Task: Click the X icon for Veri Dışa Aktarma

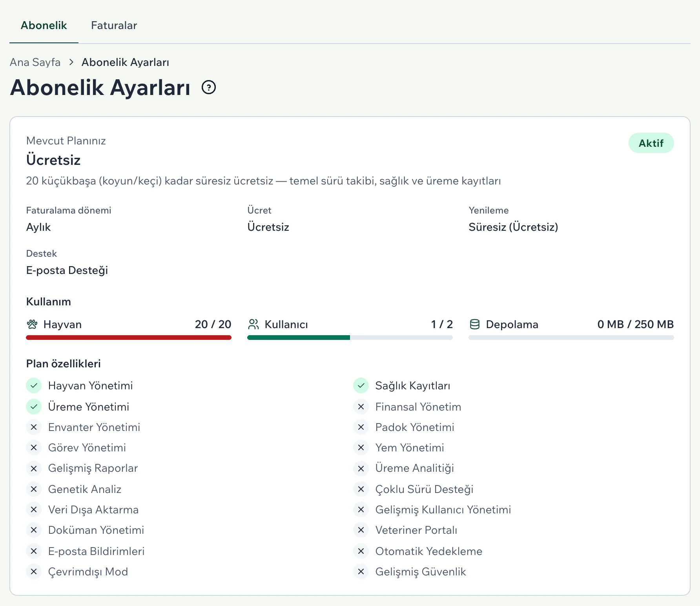Action: [x=34, y=509]
